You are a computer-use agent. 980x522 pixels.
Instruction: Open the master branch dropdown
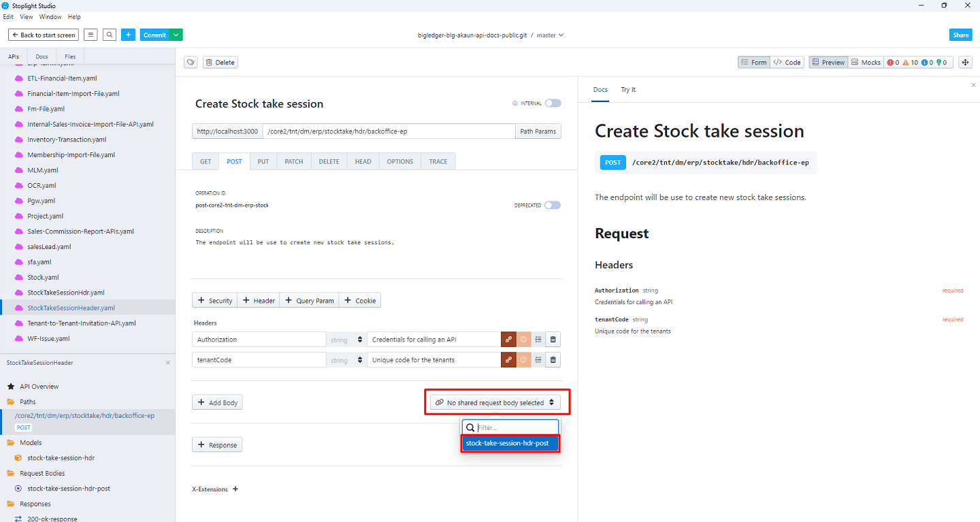[x=550, y=35]
